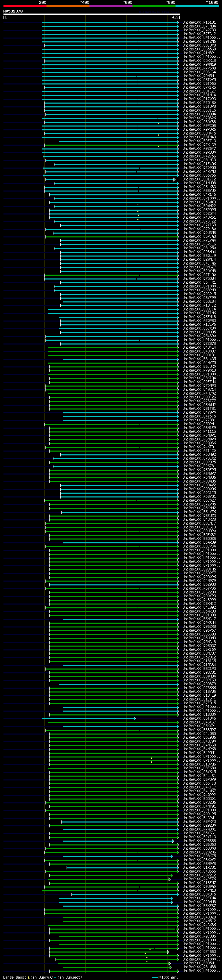Click the red ~20% identity legend segment
The image size is (222, 980).
click(25, 6)
